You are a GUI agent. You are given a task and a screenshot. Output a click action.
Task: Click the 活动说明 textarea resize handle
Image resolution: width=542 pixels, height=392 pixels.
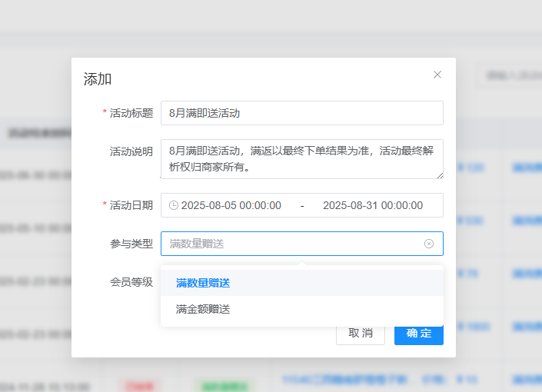(440, 176)
